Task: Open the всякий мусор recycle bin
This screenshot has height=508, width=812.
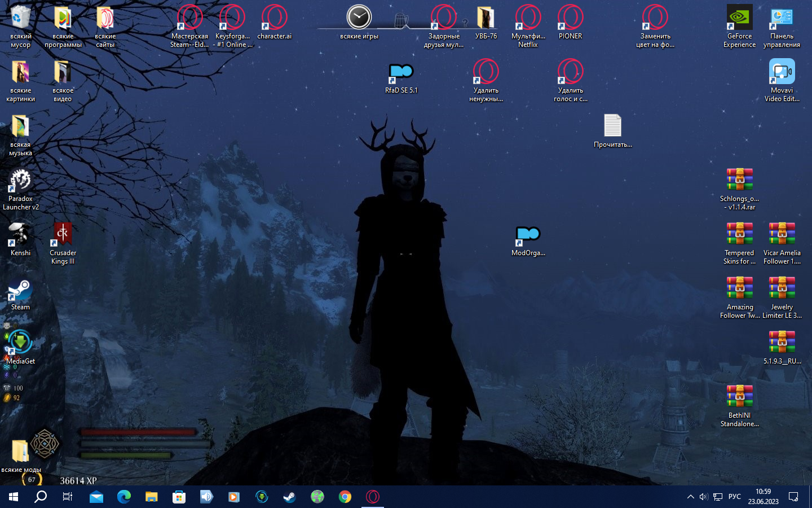Action: [x=20, y=26]
